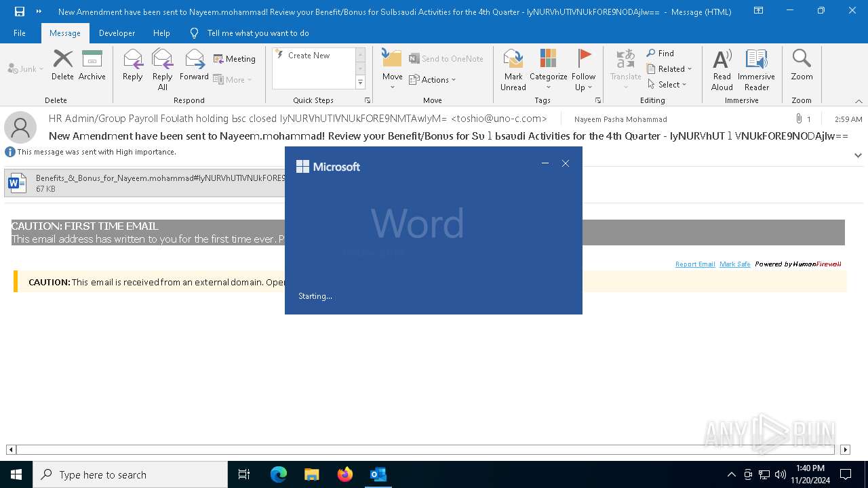Open Quick Access Toolbar customize arrow
The height and width of the screenshot is (488, 868).
[x=39, y=12]
